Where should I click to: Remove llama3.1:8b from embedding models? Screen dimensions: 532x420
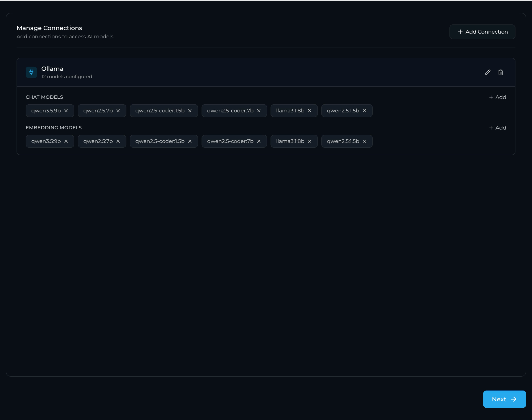pos(309,141)
